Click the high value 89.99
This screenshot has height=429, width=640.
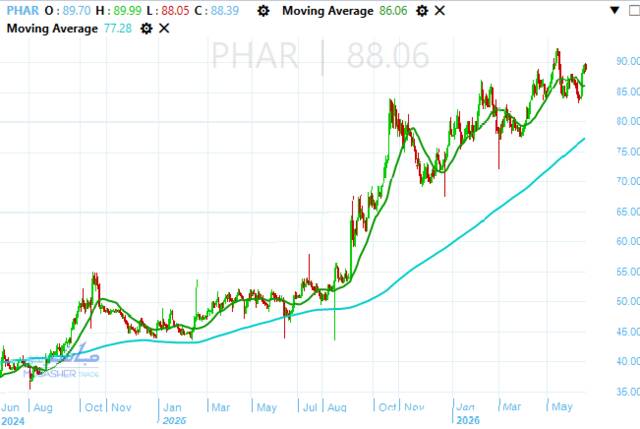pos(127,11)
